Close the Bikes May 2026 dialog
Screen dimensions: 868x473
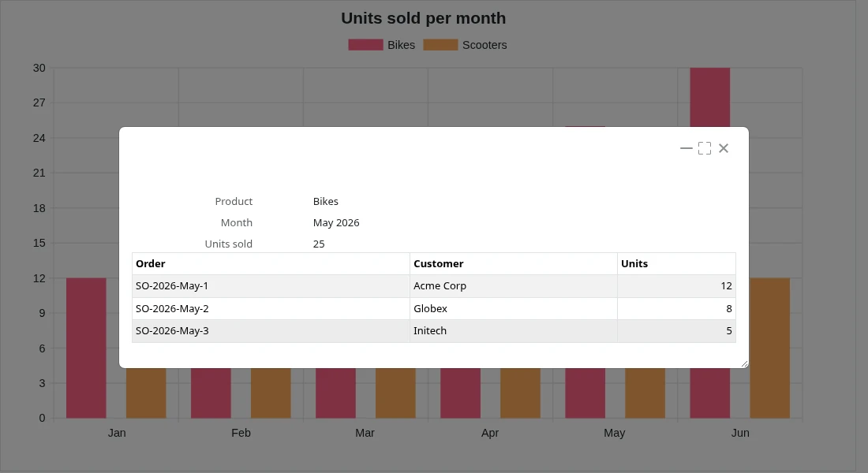724,148
